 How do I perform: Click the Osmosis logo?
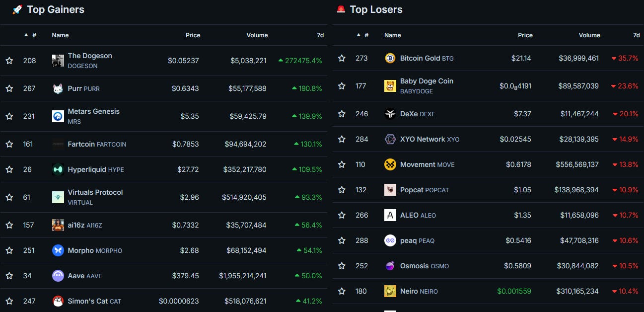(x=390, y=266)
